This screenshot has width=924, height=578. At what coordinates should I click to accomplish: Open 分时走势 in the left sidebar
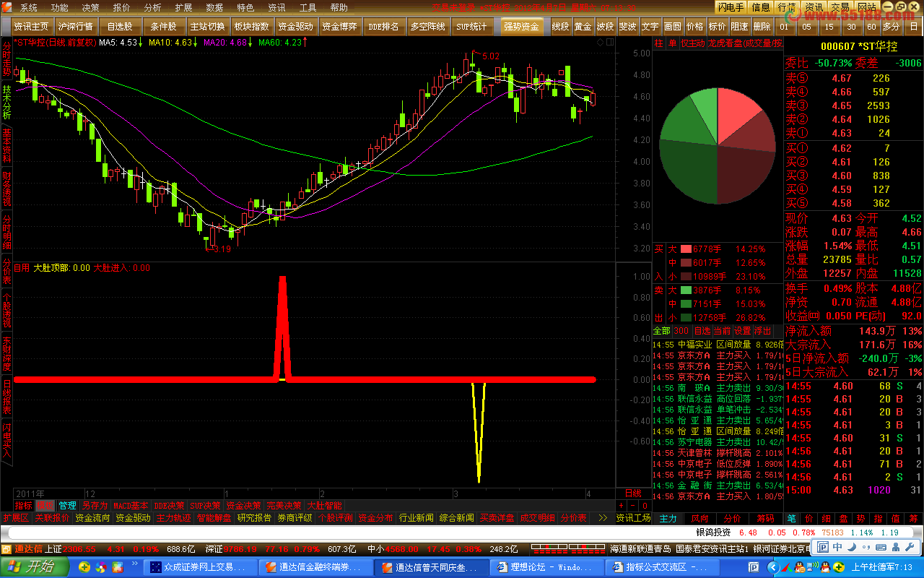pos(6,60)
